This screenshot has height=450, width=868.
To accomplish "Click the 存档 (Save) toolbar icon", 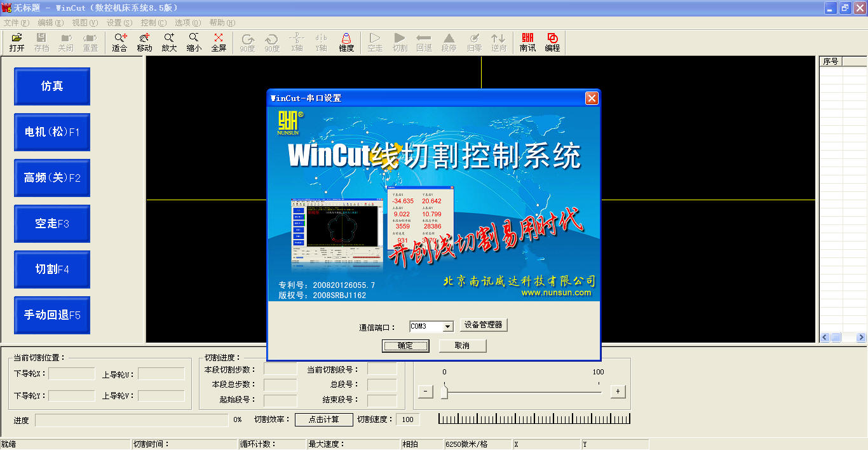I will [x=41, y=43].
